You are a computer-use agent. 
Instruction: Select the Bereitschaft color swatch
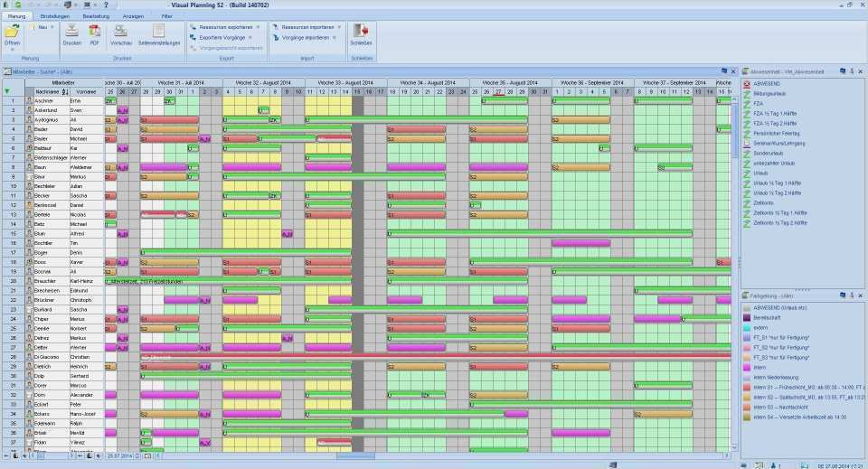point(746,317)
